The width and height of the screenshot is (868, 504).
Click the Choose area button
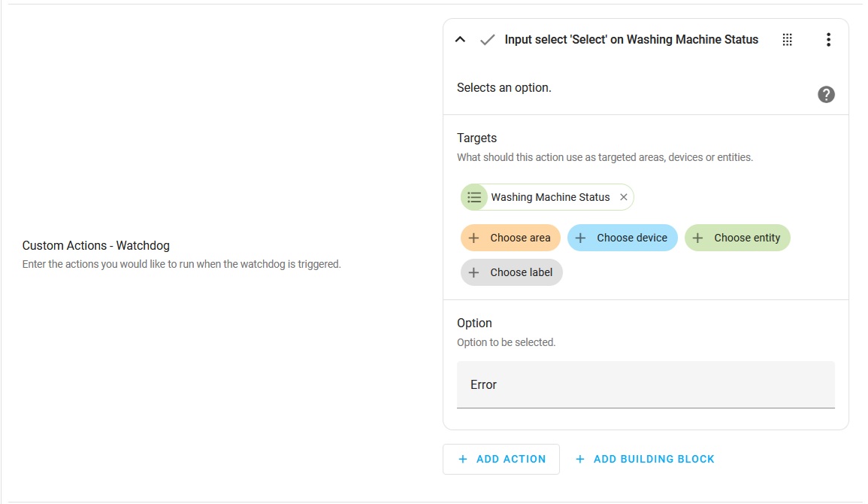coord(510,238)
